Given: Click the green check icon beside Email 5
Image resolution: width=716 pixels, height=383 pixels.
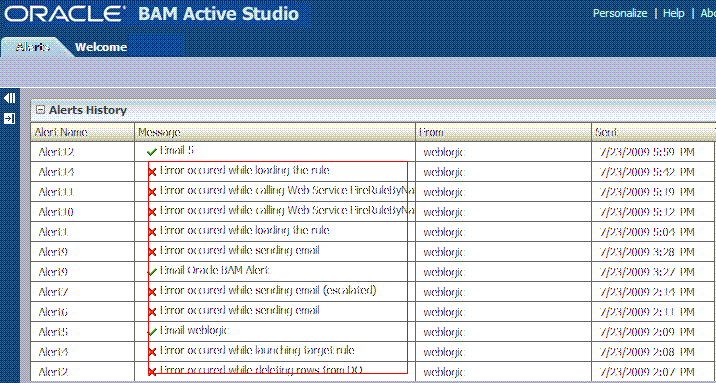Looking at the screenshot, I should coord(153,152).
